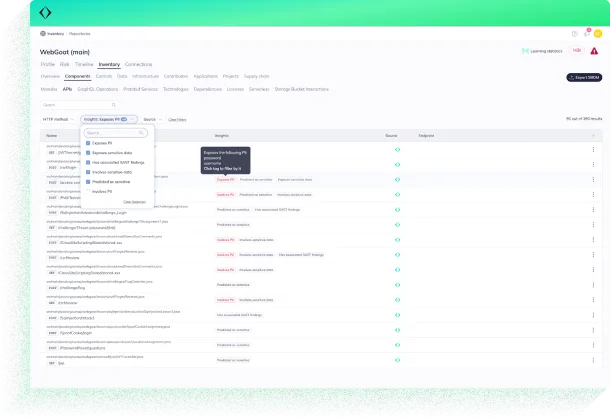Click the globe icon beside Inventory breadcrumb

point(43,33)
